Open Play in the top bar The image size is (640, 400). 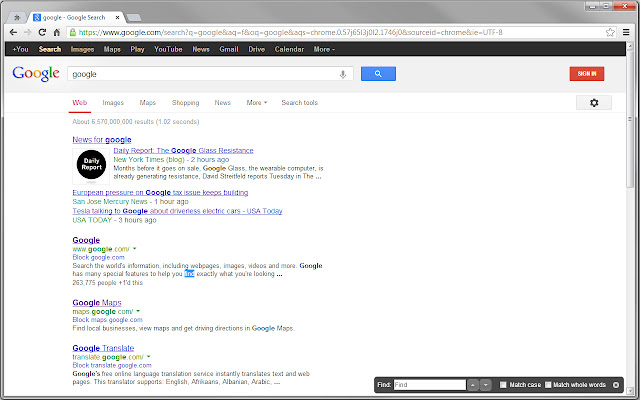tap(137, 49)
